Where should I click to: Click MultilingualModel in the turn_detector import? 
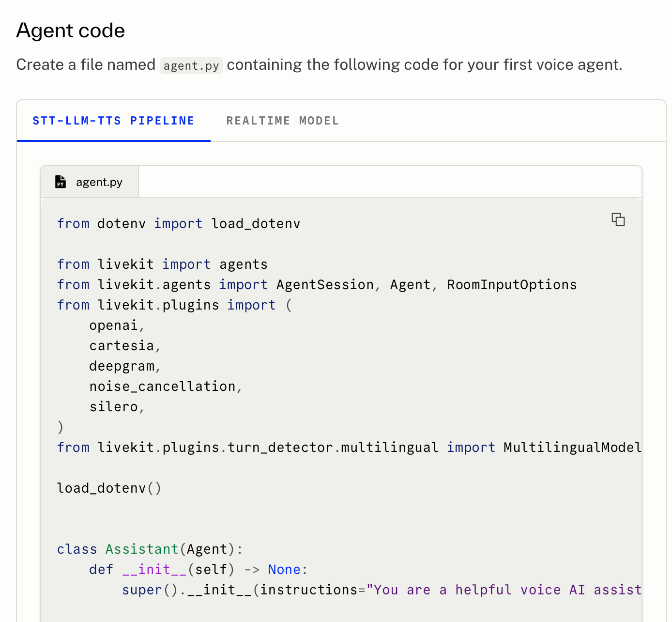(572, 447)
